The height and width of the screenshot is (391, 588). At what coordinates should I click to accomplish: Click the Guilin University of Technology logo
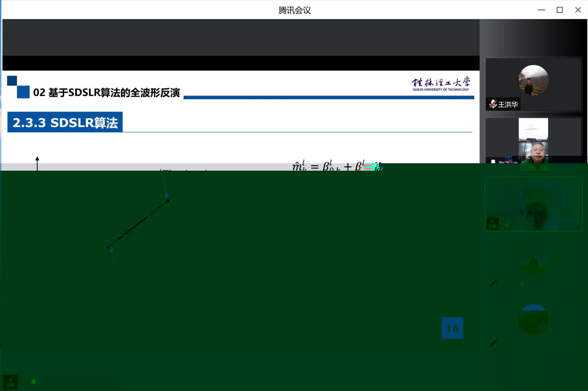[x=440, y=84]
